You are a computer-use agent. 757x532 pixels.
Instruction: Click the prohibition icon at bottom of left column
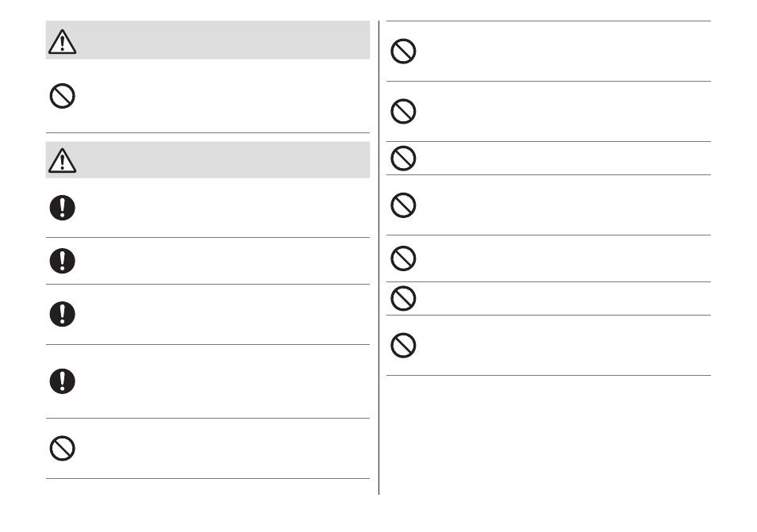(62, 449)
